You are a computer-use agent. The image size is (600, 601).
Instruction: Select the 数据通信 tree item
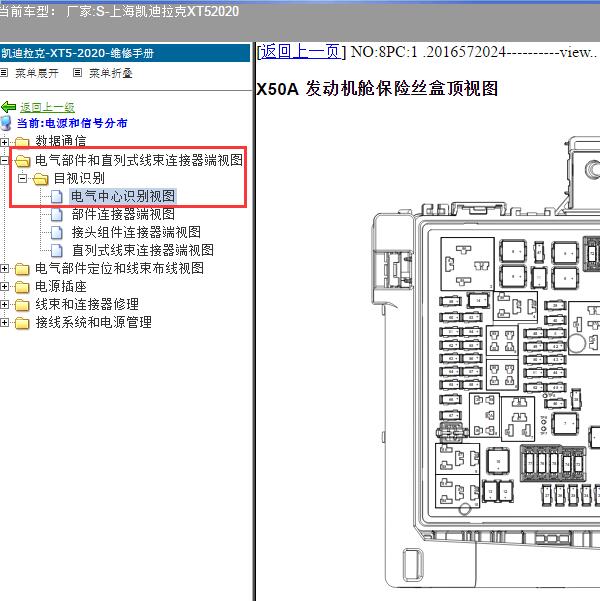coord(61,141)
